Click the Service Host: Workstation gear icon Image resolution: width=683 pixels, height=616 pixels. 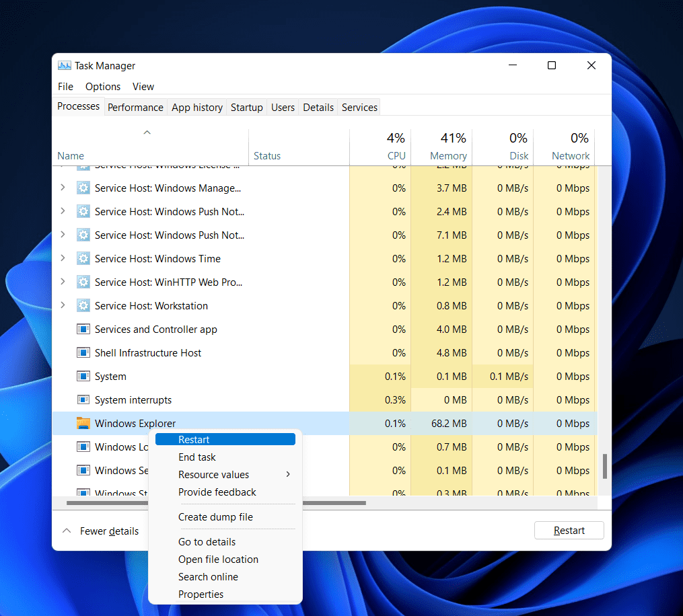83,305
